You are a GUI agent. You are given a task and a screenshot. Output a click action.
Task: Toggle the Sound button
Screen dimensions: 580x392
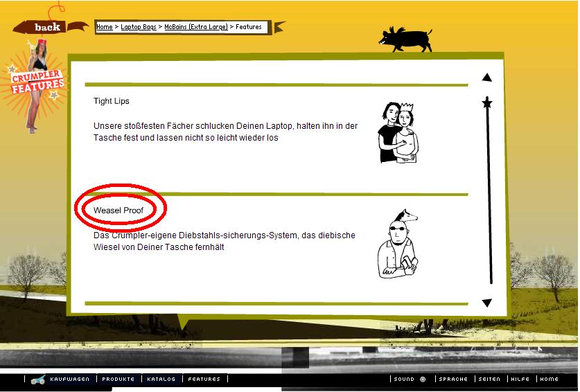tap(409, 380)
